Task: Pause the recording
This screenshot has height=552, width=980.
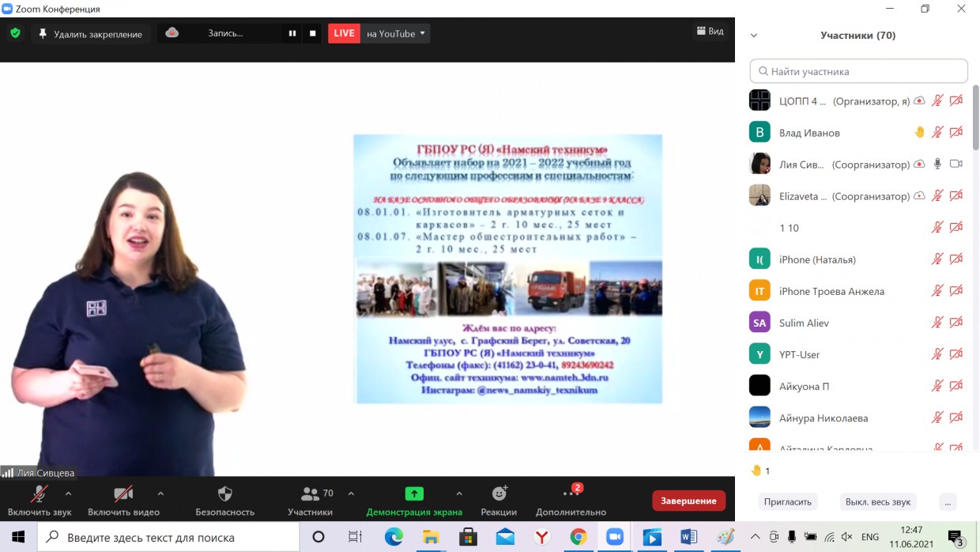Action: (292, 33)
